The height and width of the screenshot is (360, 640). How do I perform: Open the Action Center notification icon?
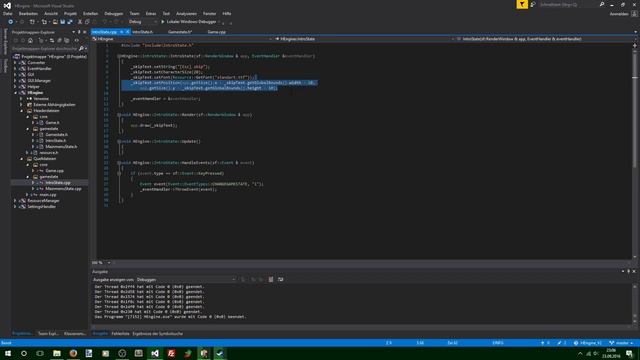(x=629, y=353)
